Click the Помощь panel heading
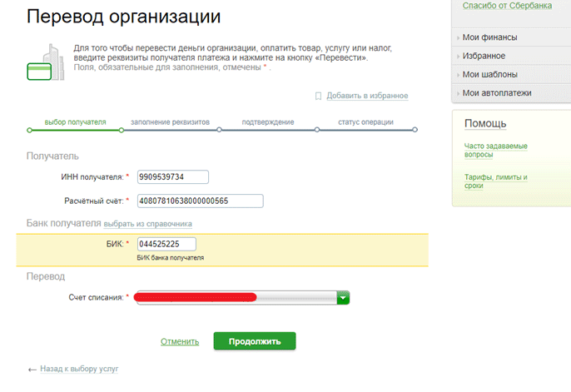Screen dimensions: 571x392 click(485, 124)
